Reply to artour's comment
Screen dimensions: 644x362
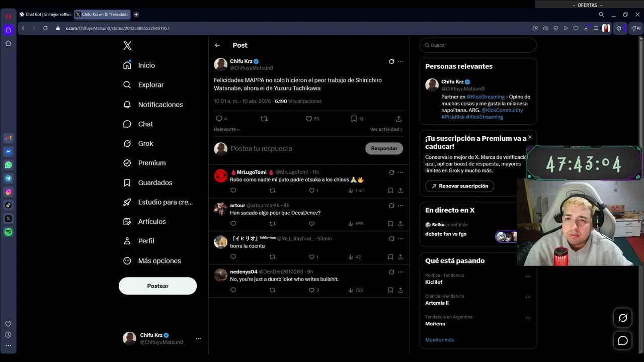point(233,224)
